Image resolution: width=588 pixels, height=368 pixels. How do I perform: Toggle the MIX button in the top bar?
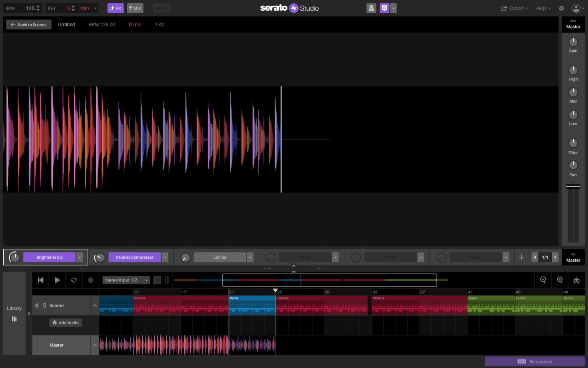pyautogui.click(x=135, y=8)
